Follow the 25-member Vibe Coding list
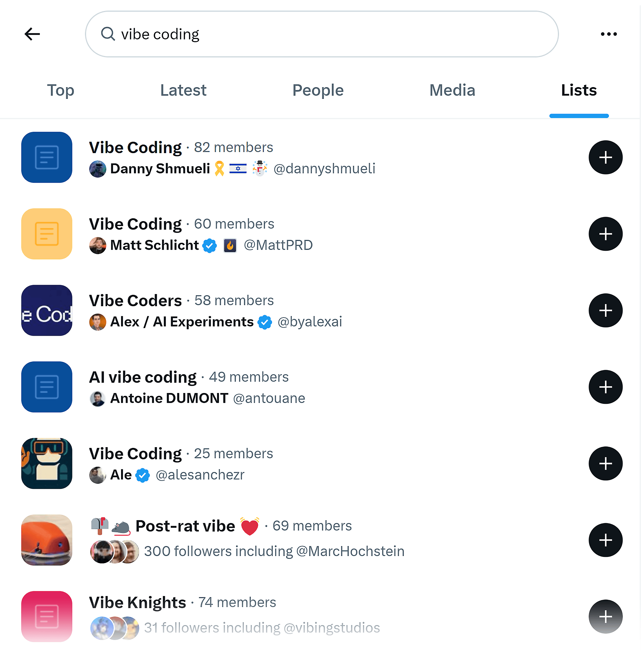 (x=605, y=463)
